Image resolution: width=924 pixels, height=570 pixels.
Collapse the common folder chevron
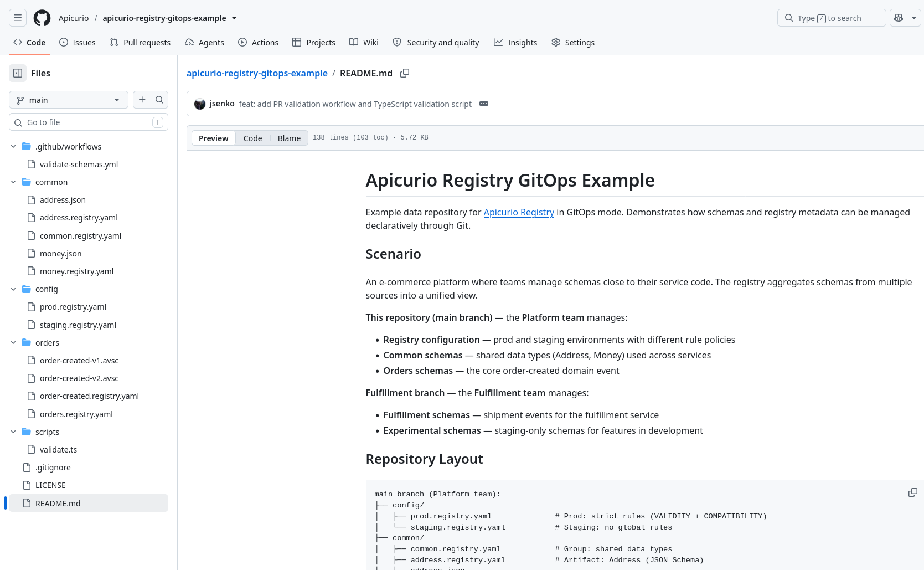[x=13, y=182]
